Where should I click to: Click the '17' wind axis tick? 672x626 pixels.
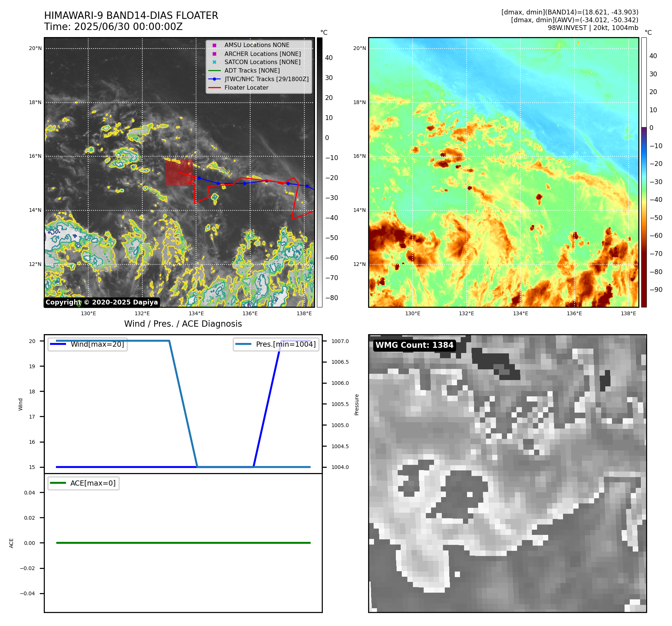(32, 417)
